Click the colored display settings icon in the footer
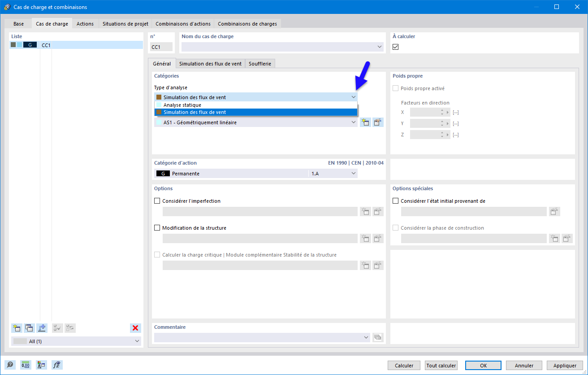 pyautogui.click(x=41, y=365)
